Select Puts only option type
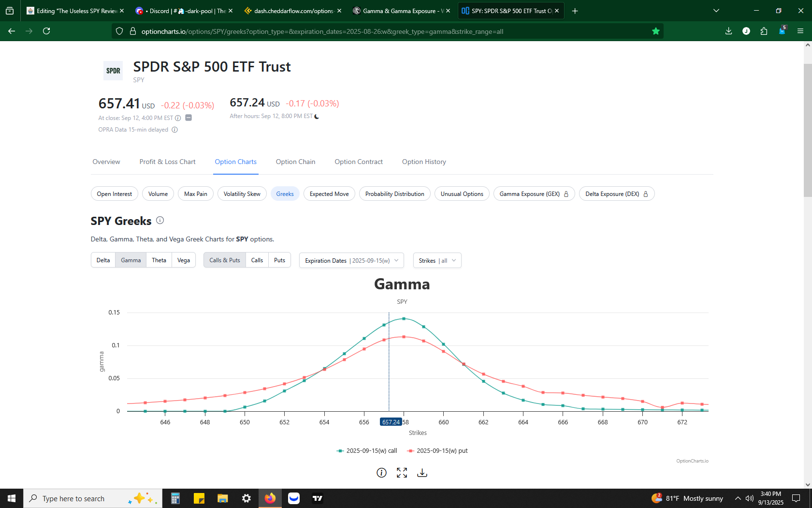 [279, 260]
